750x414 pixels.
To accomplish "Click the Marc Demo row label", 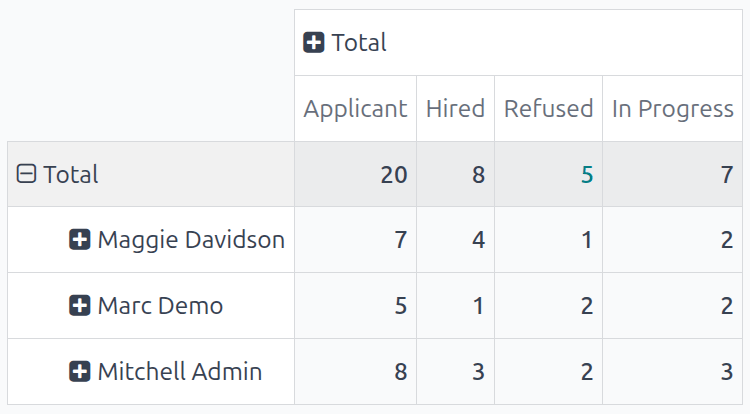I will point(160,306).
